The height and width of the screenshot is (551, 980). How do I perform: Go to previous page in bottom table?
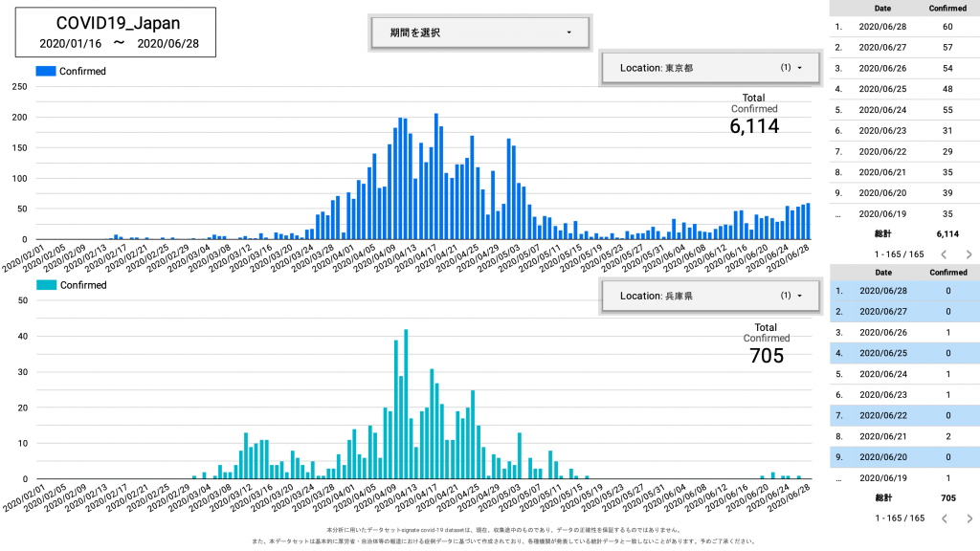point(944,518)
